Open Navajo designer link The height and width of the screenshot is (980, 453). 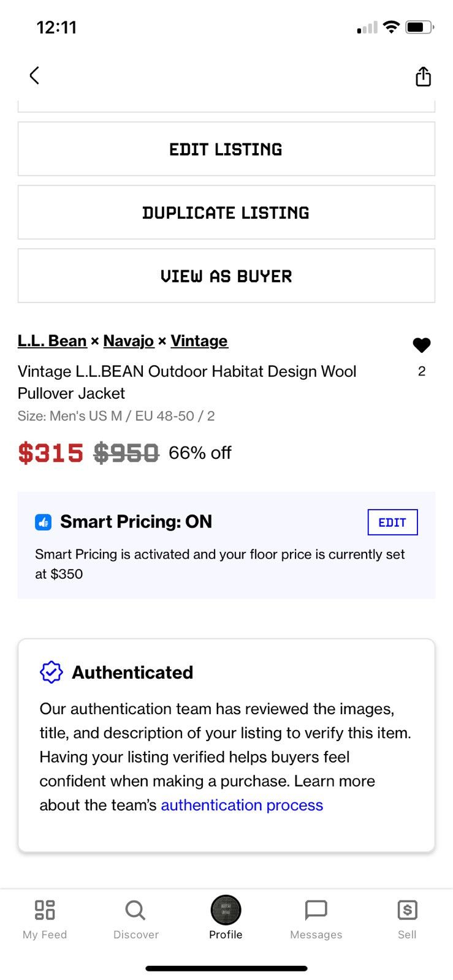coord(128,341)
